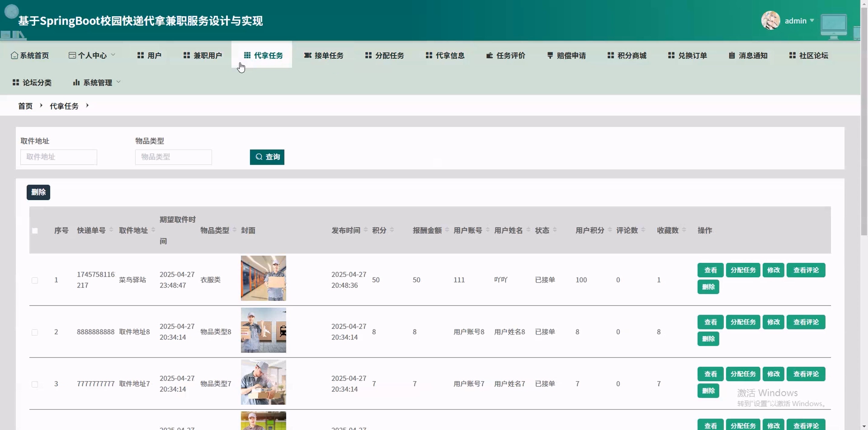The height and width of the screenshot is (430, 868).
Task: Click the 取件地址 input field
Action: tap(59, 157)
